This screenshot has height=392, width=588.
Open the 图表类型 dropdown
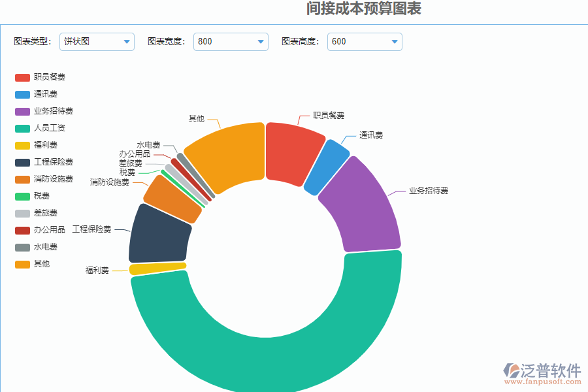97,41
